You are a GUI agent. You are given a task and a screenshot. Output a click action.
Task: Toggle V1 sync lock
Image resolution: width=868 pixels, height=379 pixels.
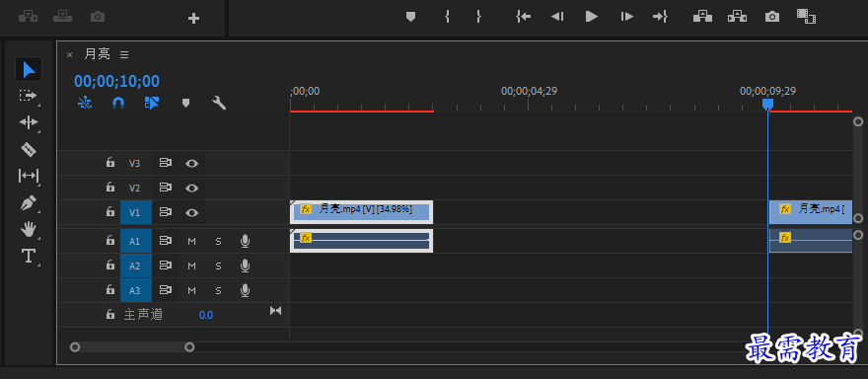[x=165, y=211]
